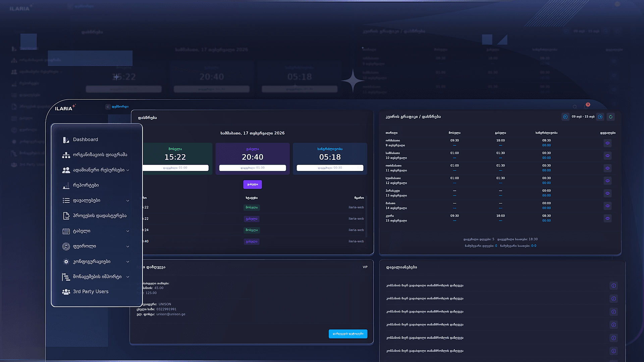
Task: View details for 15 February via eye icon
Action: click(x=607, y=218)
